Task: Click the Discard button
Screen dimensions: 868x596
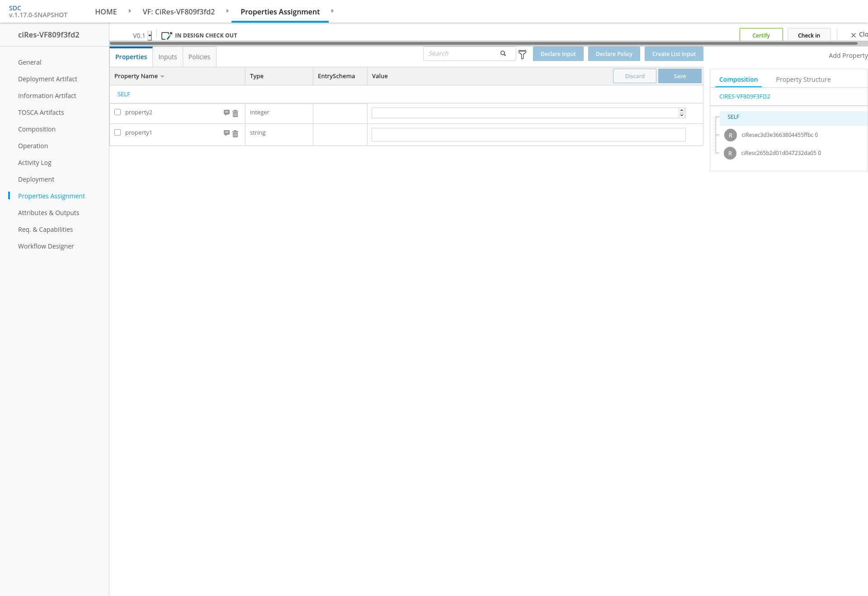Action: pyautogui.click(x=635, y=76)
